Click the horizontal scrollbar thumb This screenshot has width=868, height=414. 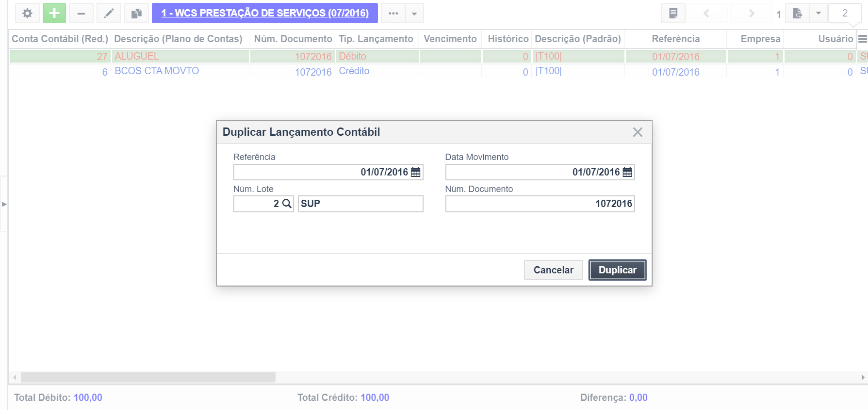(x=148, y=377)
